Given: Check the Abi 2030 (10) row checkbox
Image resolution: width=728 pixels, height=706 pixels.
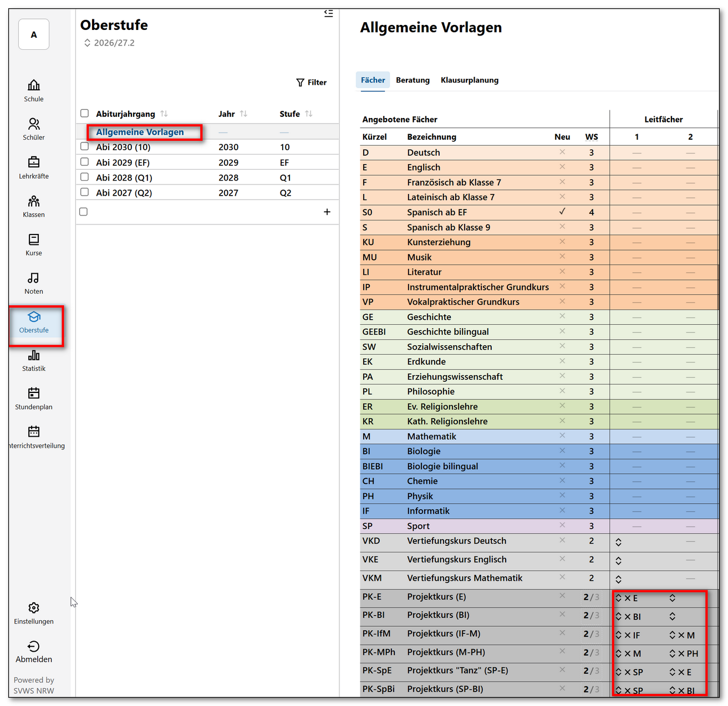Looking at the screenshot, I should pos(84,146).
